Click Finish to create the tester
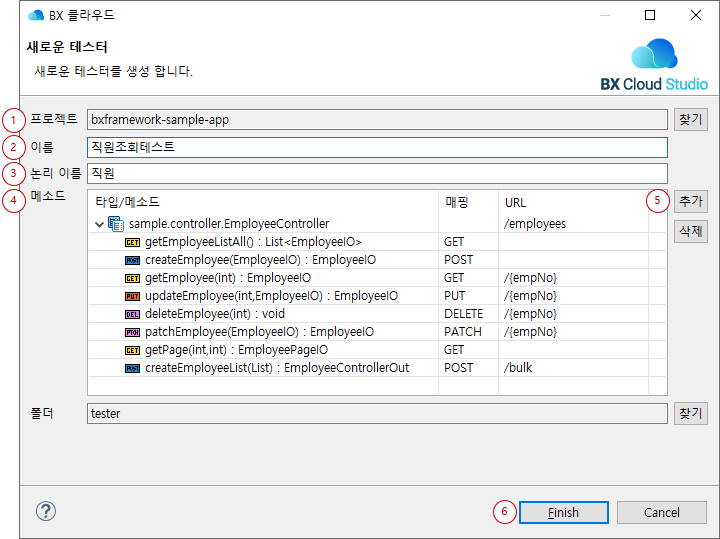720x539 pixels. click(563, 512)
